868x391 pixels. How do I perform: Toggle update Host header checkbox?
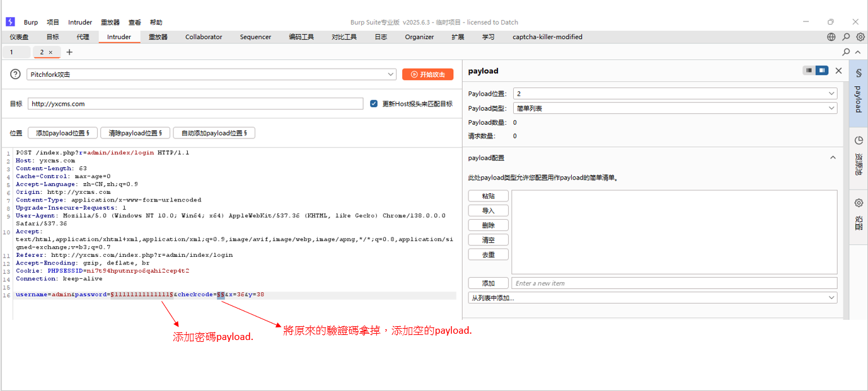[x=374, y=104]
